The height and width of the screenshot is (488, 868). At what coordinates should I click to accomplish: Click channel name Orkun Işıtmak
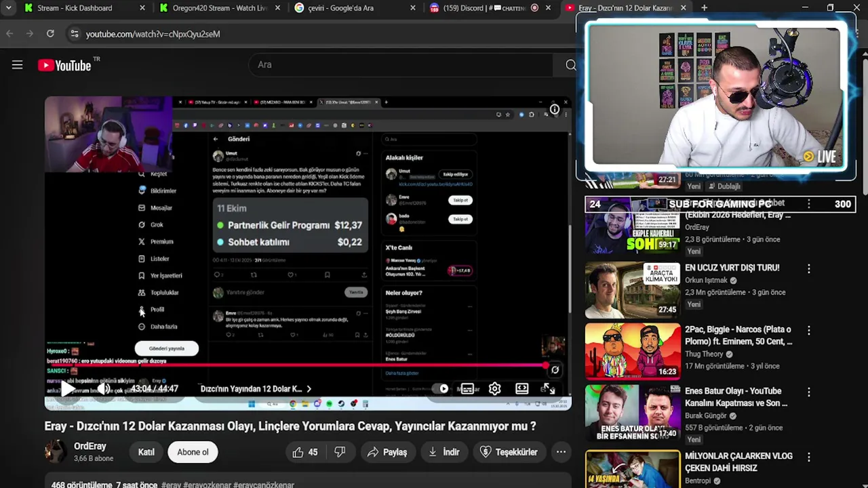click(706, 280)
